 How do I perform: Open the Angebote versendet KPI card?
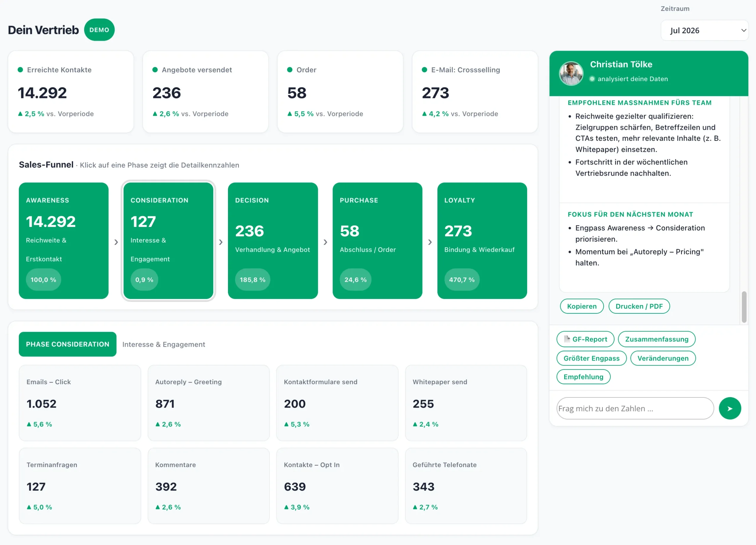tap(206, 91)
